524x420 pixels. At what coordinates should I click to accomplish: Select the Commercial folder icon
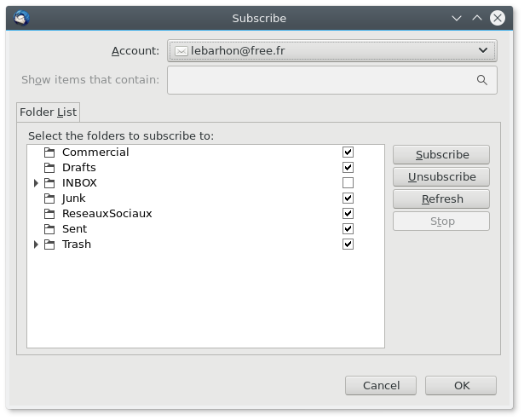[x=49, y=152]
